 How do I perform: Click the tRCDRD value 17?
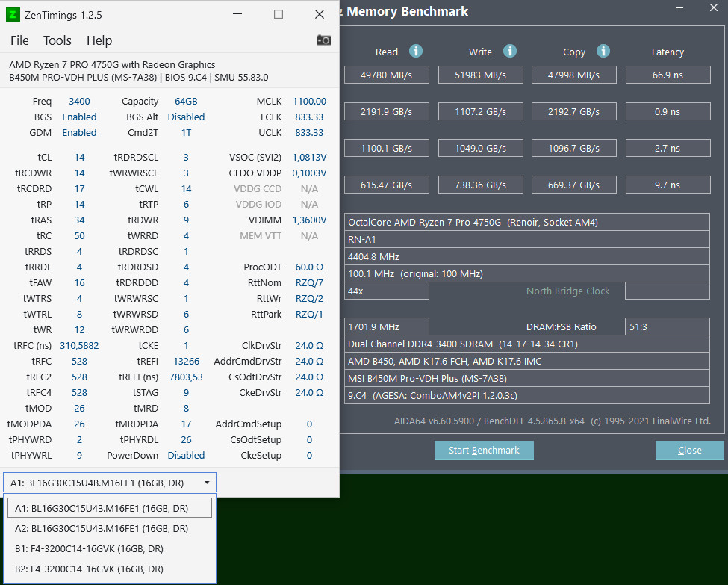[x=79, y=189]
